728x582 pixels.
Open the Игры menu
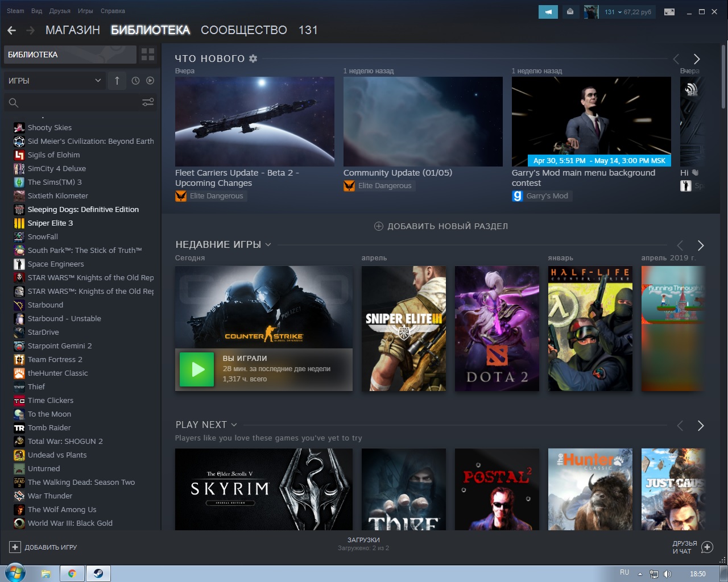click(85, 11)
